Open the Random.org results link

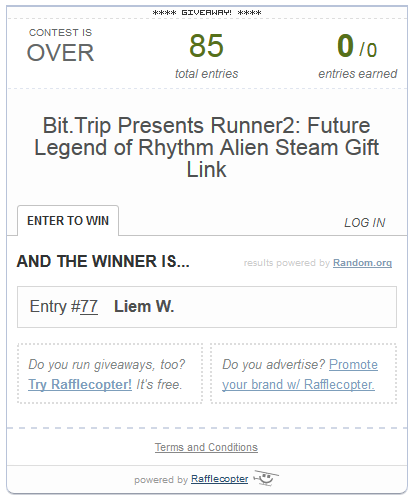362,263
